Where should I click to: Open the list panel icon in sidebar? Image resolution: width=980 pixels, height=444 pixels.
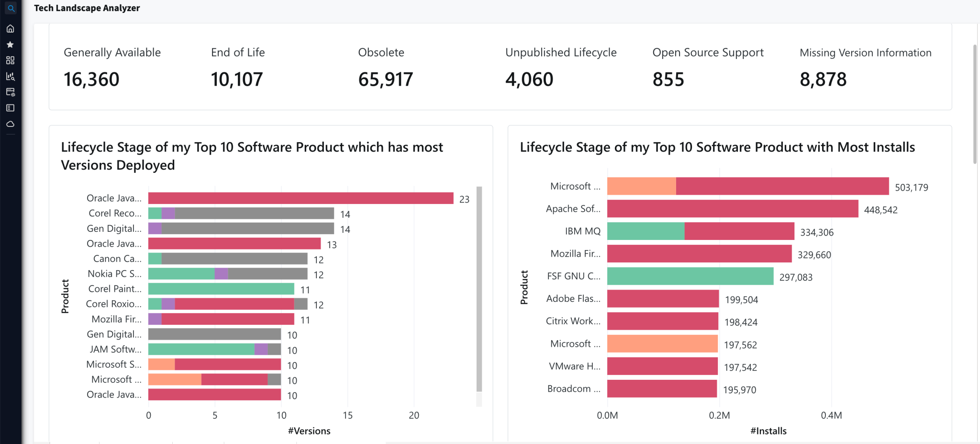tap(10, 108)
